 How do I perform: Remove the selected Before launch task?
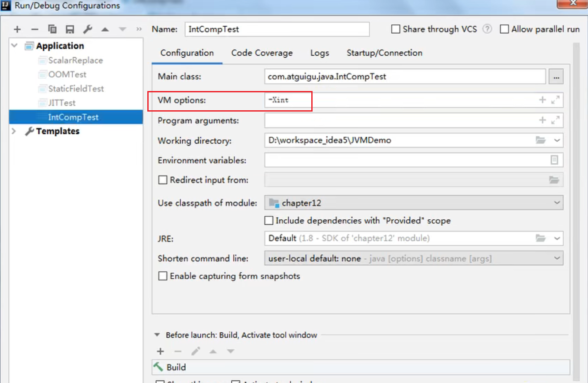(x=178, y=351)
